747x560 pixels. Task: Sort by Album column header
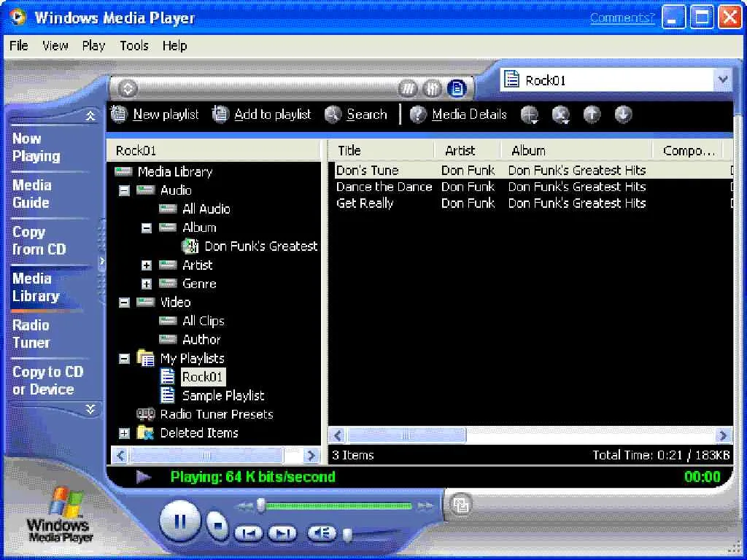coord(576,150)
